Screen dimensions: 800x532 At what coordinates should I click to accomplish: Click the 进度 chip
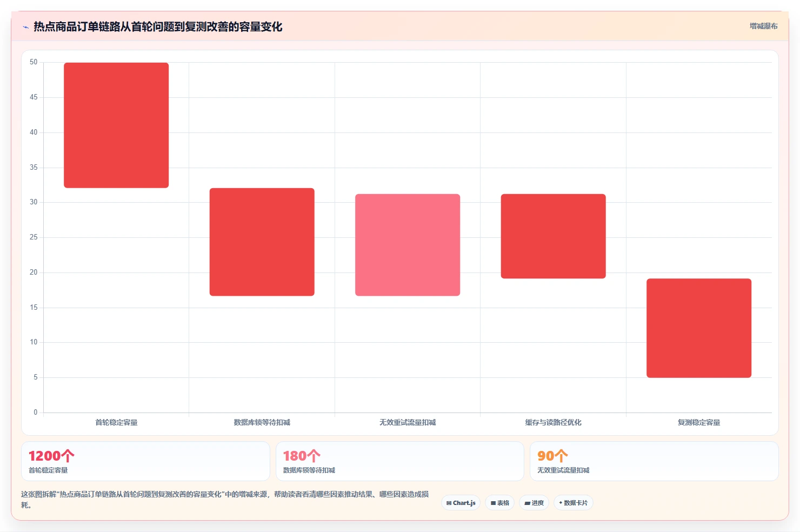(x=534, y=503)
